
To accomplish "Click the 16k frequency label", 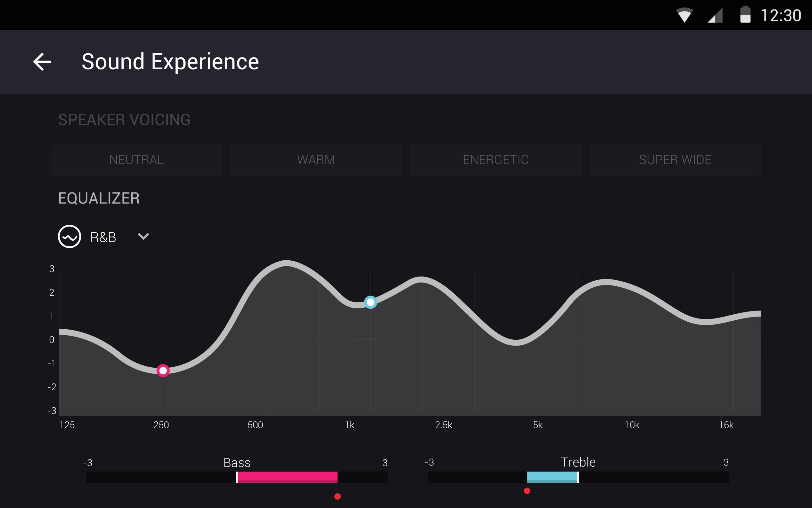I will [726, 425].
